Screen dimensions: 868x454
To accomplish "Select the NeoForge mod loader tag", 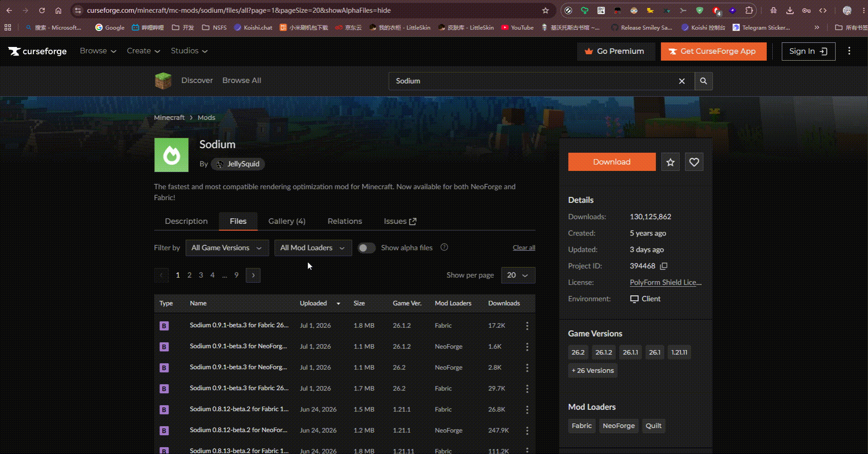I will pyautogui.click(x=619, y=426).
